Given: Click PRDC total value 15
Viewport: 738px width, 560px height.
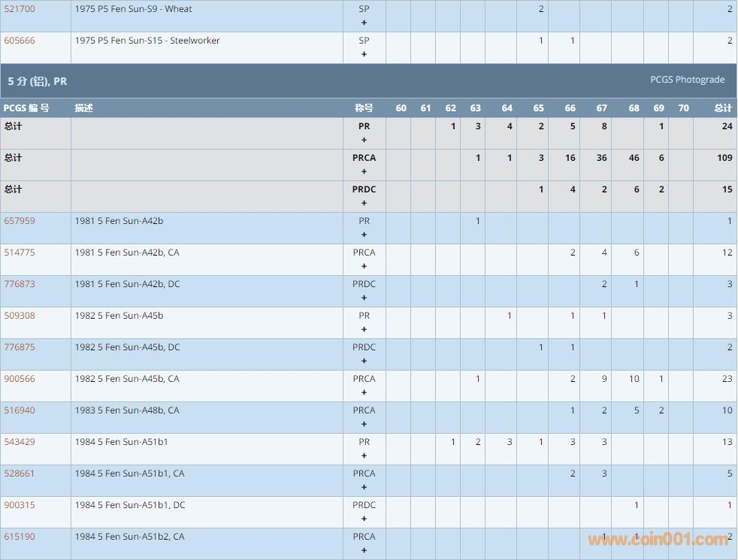Looking at the screenshot, I should (x=727, y=189).
